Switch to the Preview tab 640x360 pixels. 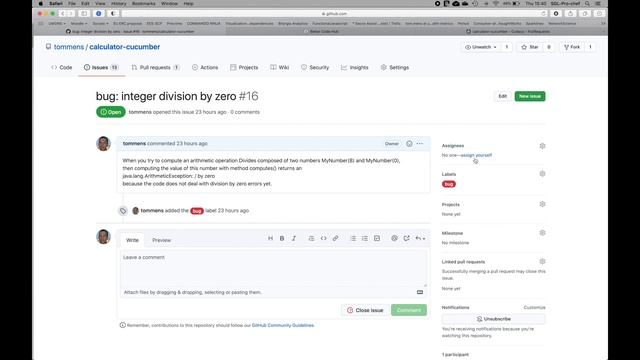162,240
